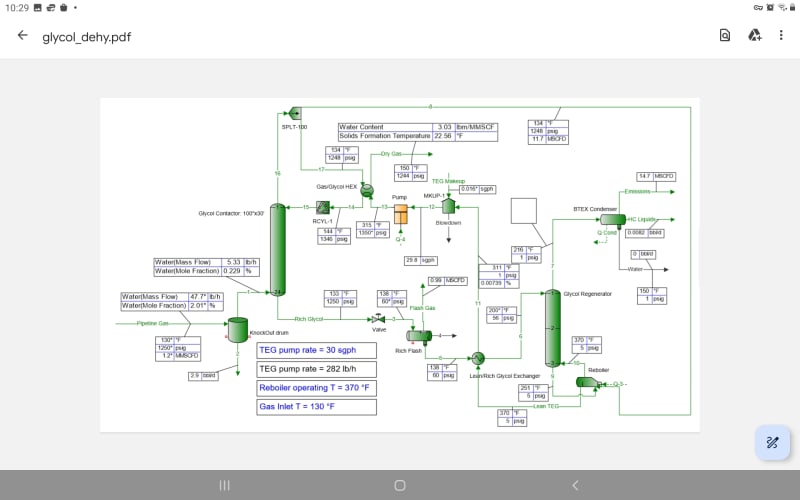Click the glycol_dehy.pdf file title
This screenshot has height=500, width=800.
[x=87, y=37]
